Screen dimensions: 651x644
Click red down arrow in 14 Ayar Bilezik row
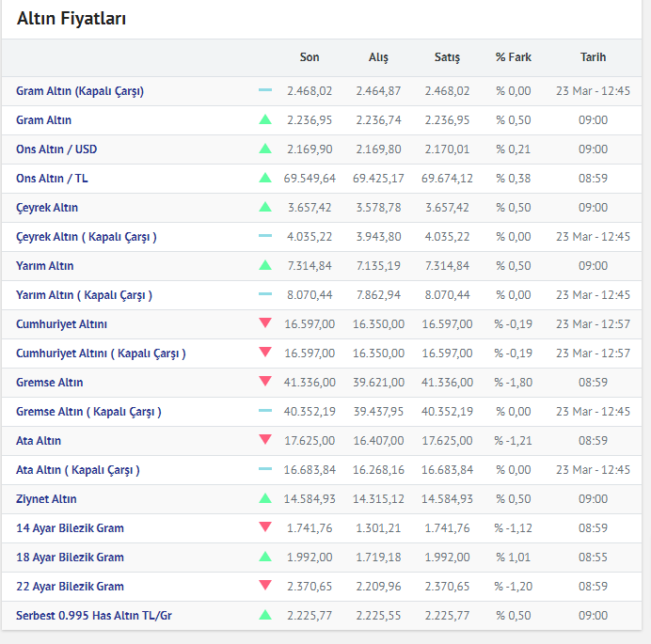[265, 527]
